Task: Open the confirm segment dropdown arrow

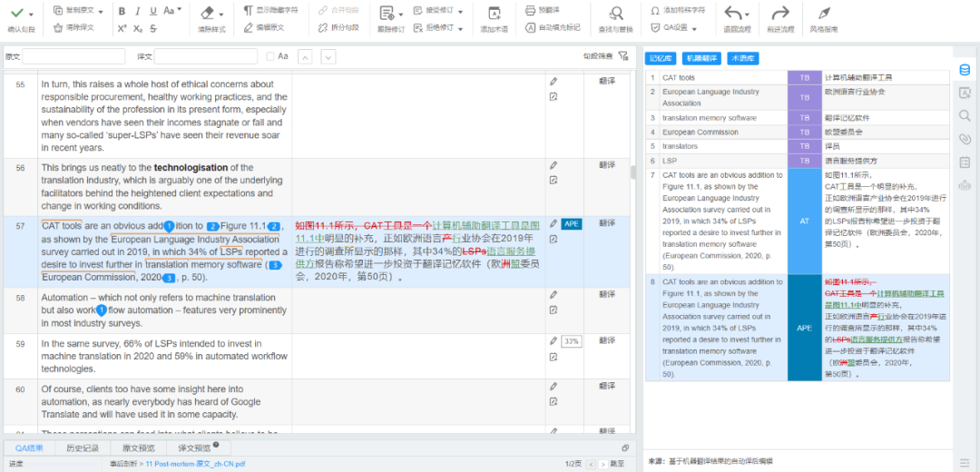Action: point(31,13)
